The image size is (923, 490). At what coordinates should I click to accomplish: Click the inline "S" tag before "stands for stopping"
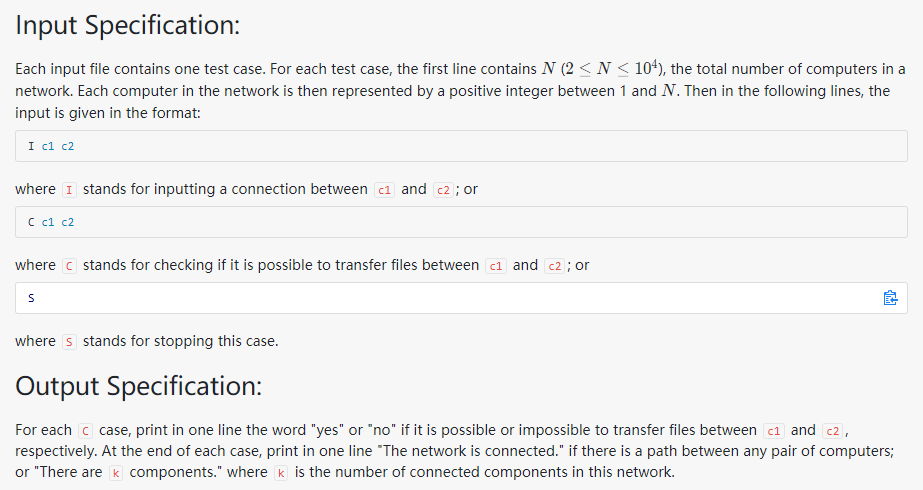click(x=69, y=342)
